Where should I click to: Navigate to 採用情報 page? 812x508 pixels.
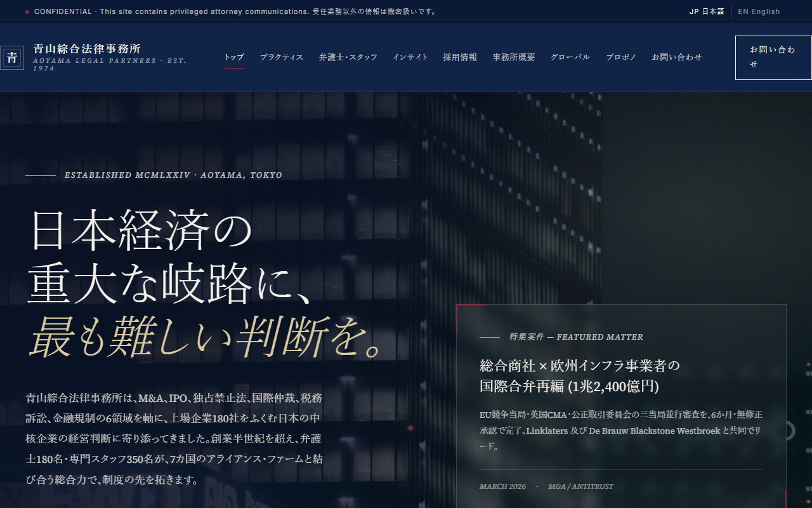[x=461, y=57]
